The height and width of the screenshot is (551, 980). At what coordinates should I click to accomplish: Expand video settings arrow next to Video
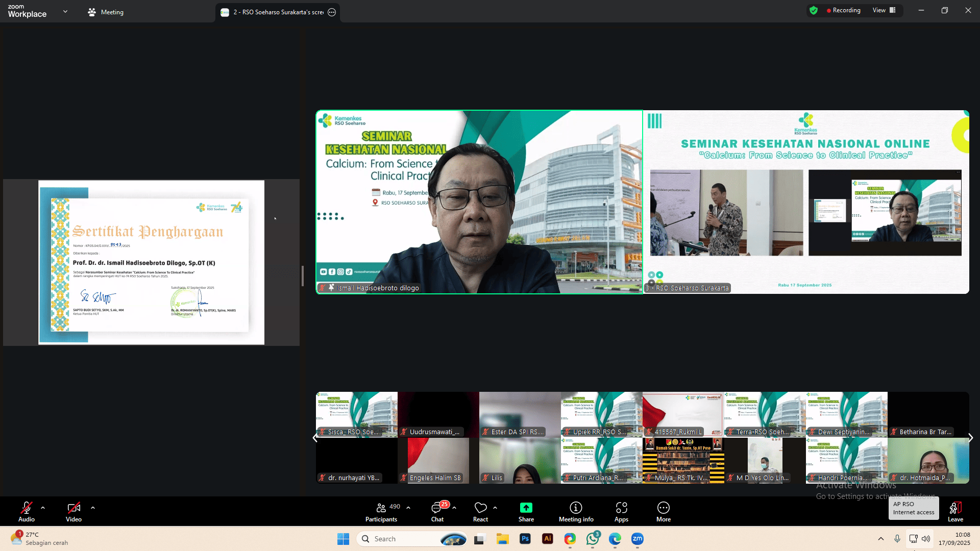tap(92, 508)
